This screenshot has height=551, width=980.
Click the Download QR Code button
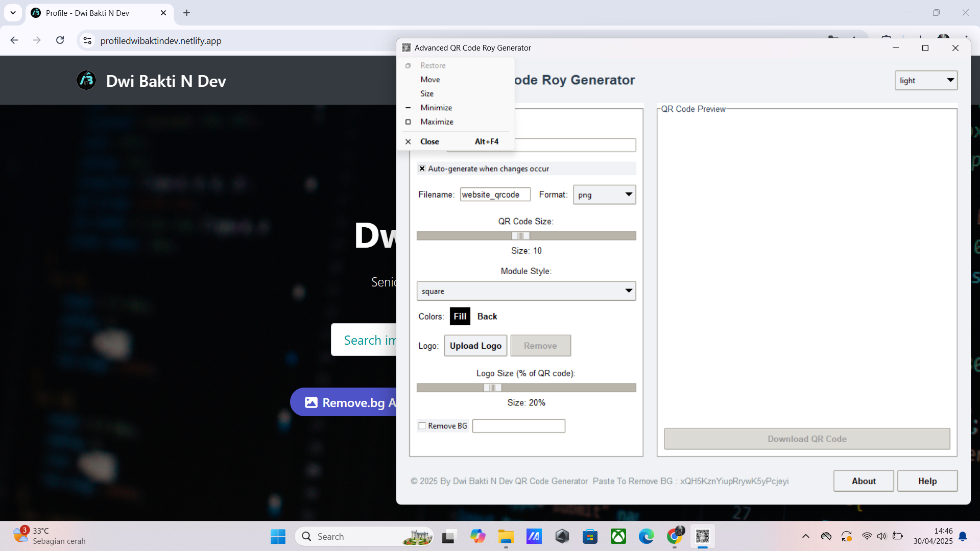pos(807,439)
